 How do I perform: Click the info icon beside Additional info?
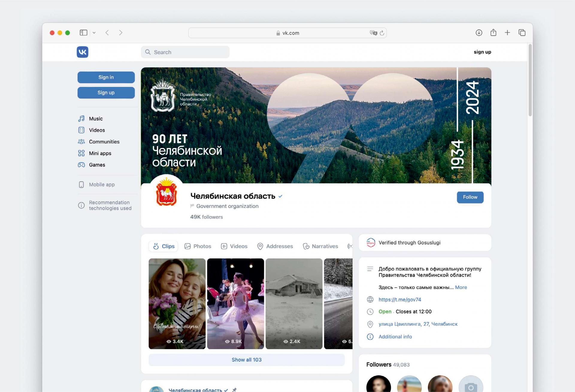pyautogui.click(x=370, y=337)
